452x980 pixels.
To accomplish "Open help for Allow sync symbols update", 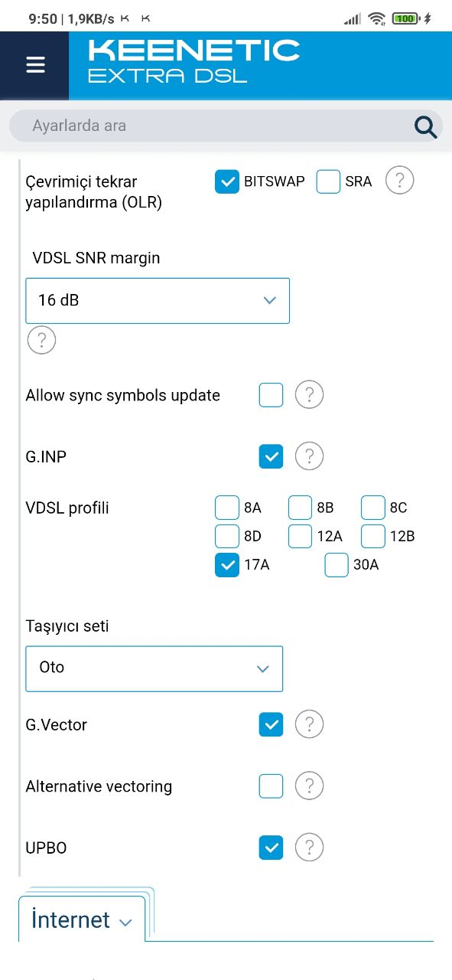I will pyautogui.click(x=309, y=395).
